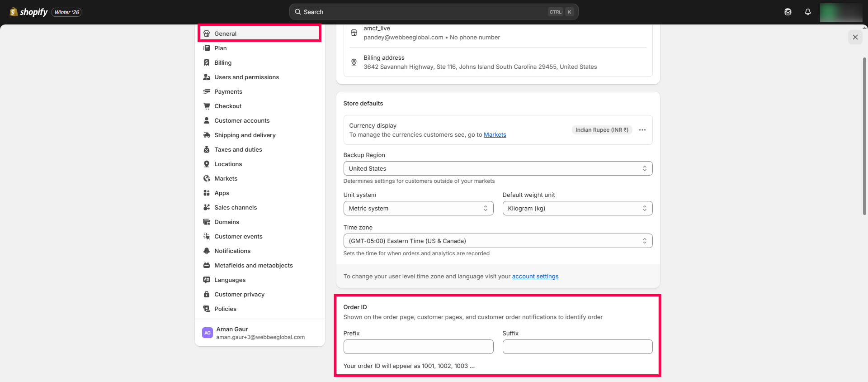
Task: Open the Unit system dropdown
Action: [x=418, y=208]
